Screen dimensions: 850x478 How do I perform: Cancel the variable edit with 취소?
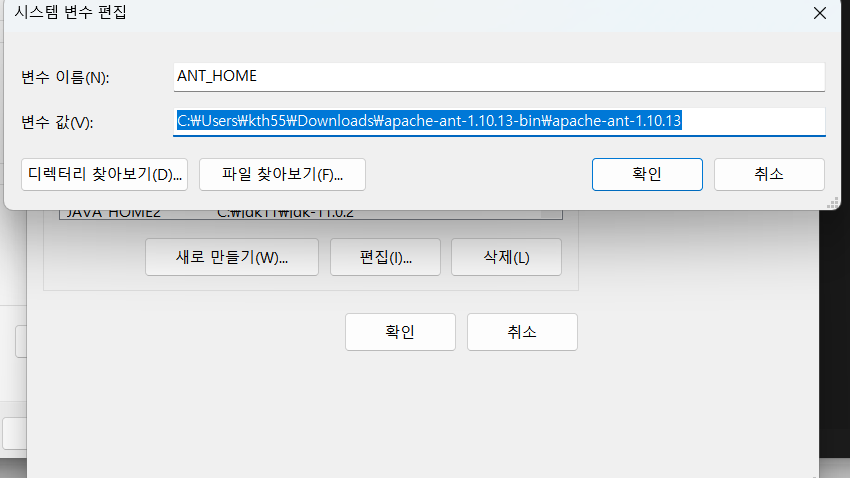click(x=769, y=175)
